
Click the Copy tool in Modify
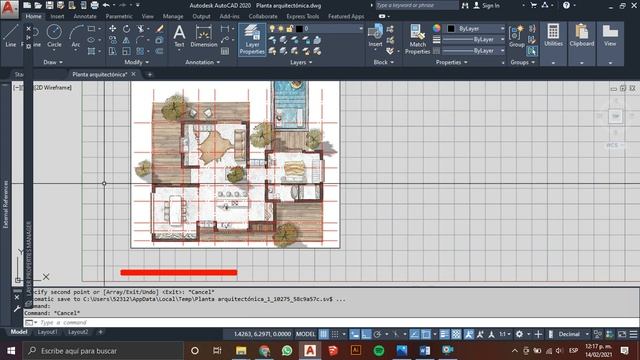pos(112,40)
